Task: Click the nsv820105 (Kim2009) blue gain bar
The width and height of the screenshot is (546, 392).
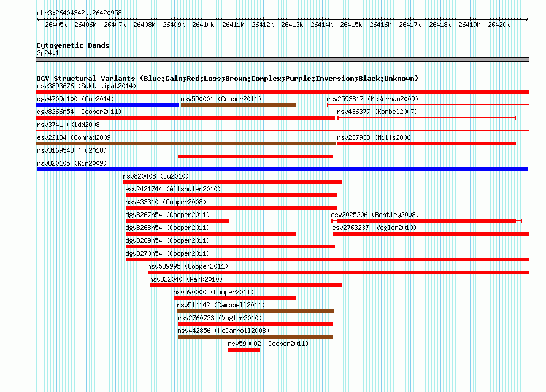Action: (282, 169)
